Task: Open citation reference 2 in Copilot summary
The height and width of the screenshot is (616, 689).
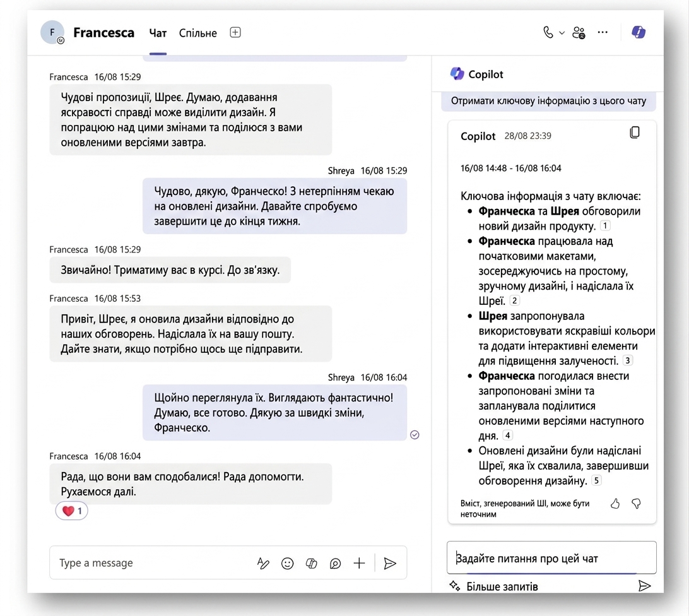Action: 514,300
